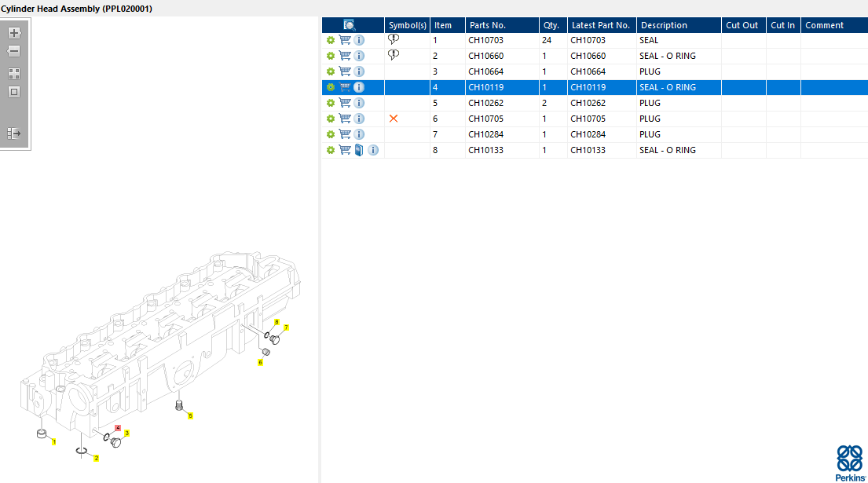The width and height of the screenshot is (868, 483).
Task: Click green gear icon for CH10133 row
Action: 331,150
